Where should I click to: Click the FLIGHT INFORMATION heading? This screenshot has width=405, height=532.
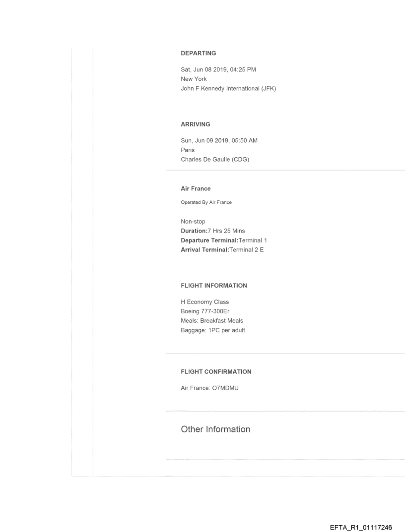point(214,286)
